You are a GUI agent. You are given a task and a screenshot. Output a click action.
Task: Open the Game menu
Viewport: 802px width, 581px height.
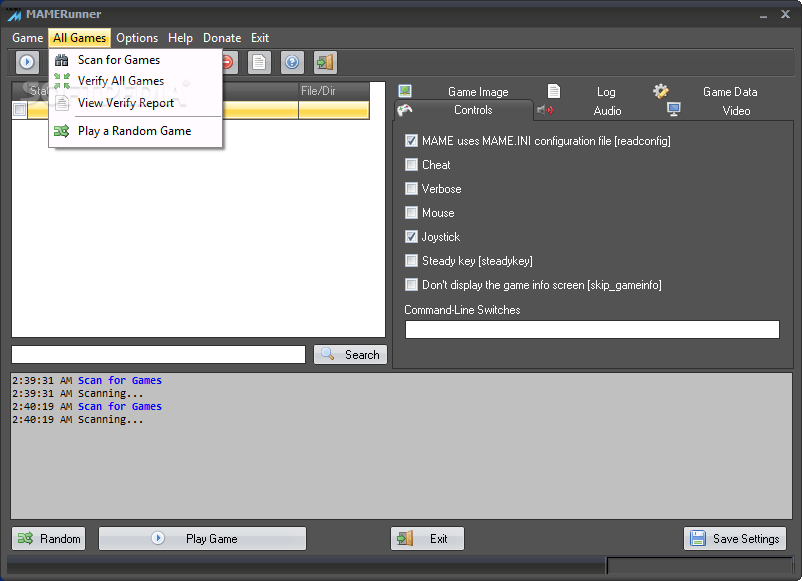tap(28, 38)
